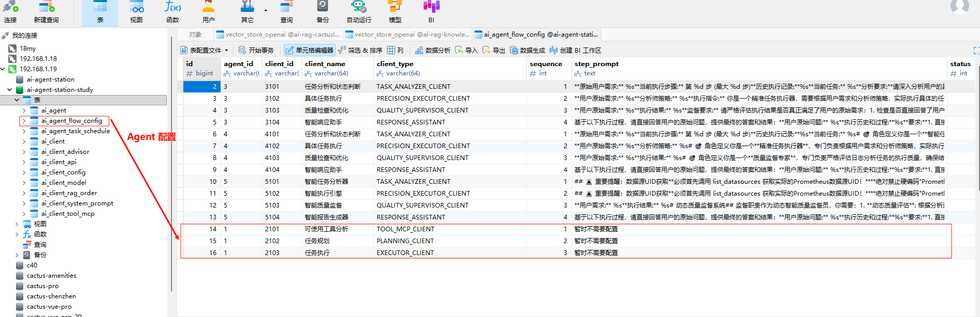Click the 数据分析 (Data Analysis) button
This screenshot has height=317, width=980.
click(x=432, y=50)
